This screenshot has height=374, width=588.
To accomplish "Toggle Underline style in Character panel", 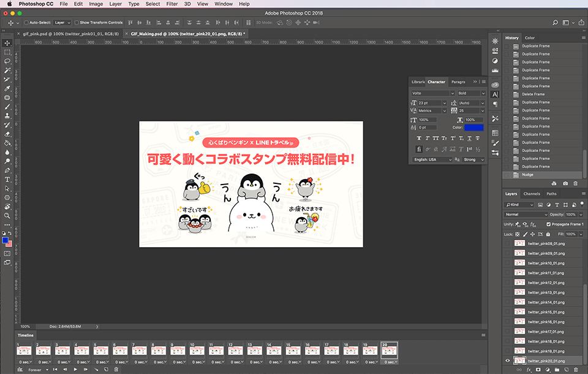I will coord(469,138).
